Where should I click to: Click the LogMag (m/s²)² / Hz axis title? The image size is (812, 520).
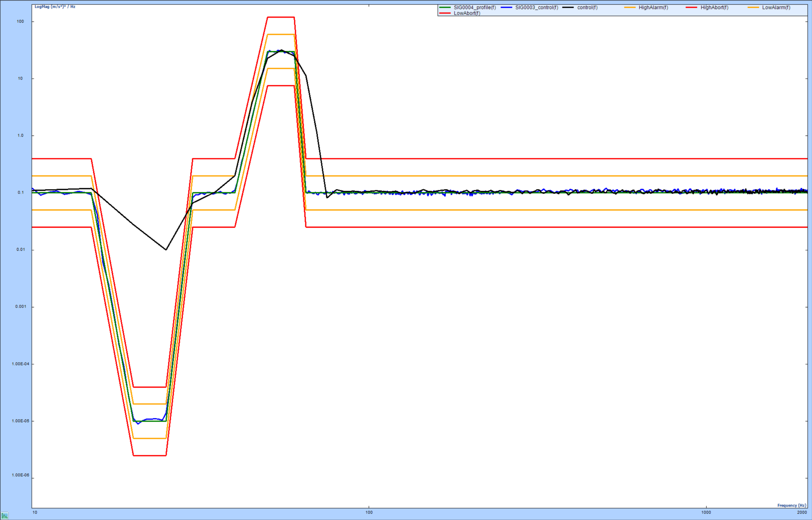click(55, 7)
